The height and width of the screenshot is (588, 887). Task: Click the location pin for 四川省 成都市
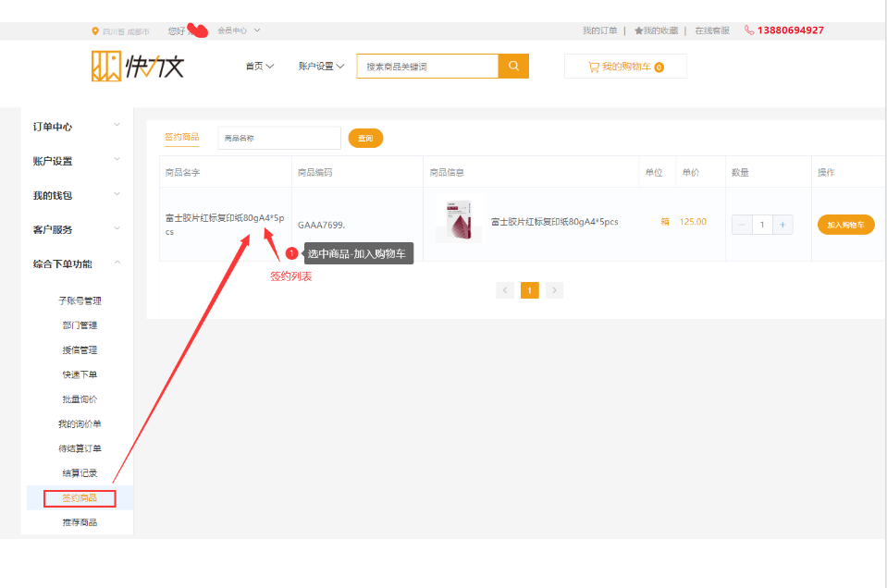(x=95, y=31)
